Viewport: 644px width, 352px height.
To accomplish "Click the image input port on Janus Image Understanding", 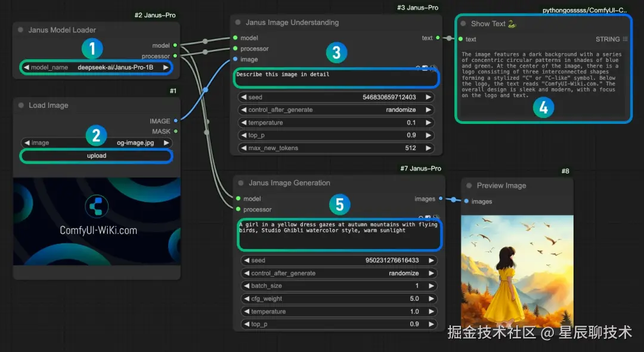I will [236, 59].
